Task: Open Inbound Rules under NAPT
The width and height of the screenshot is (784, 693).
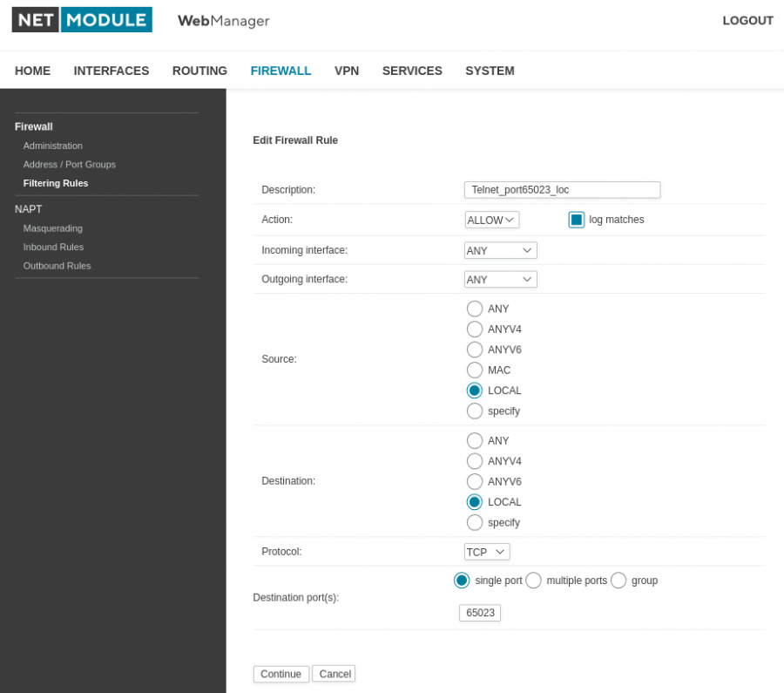Action: (53, 247)
